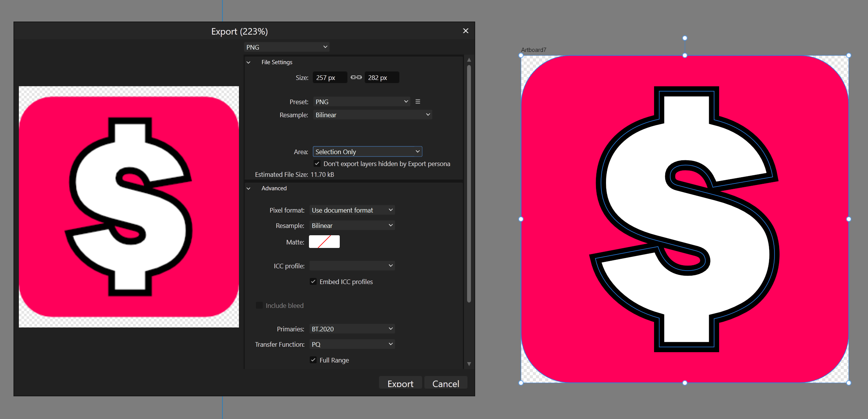Open the PNG file format dropdown at top
Viewport: 868px width, 419px height.
click(287, 47)
